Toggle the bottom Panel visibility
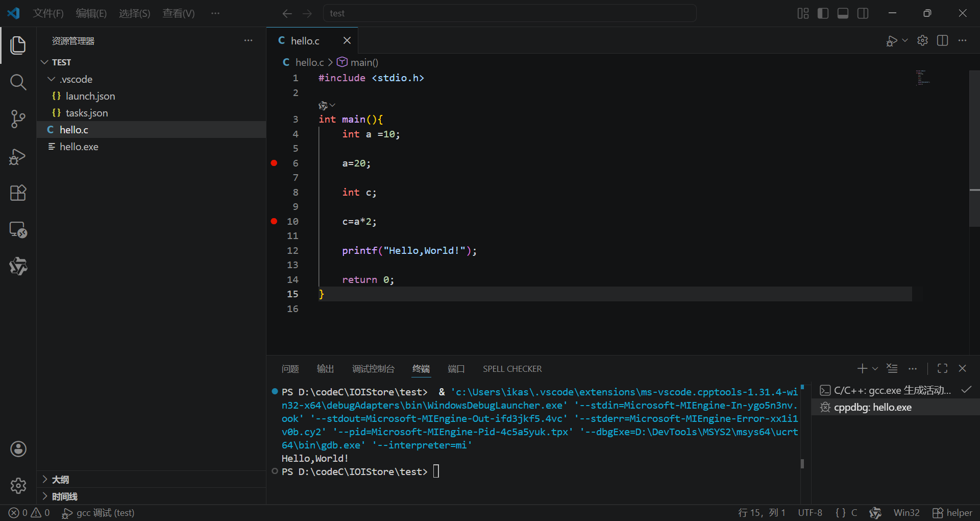 tap(843, 13)
